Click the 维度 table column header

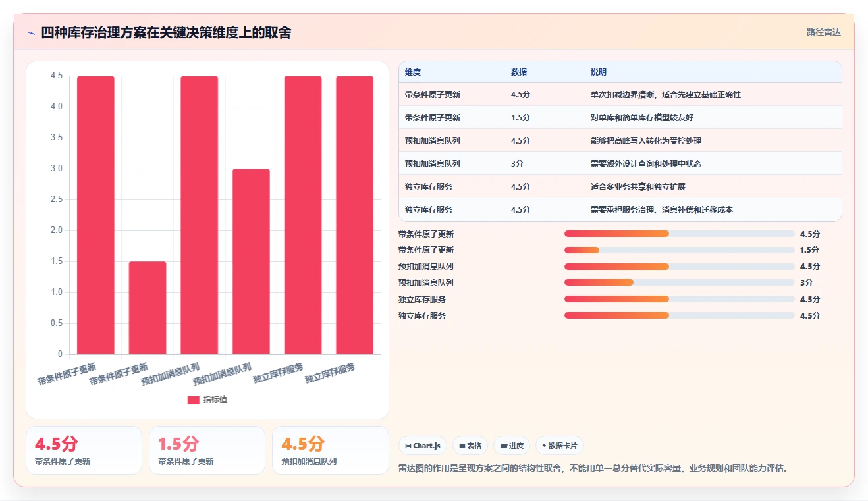(413, 72)
